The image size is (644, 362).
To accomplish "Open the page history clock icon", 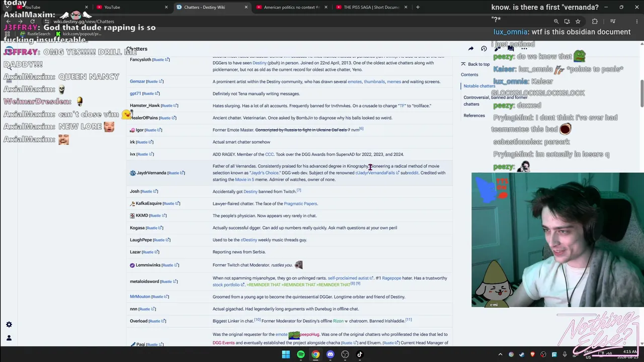I will pyautogui.click(x=484, y=49).
